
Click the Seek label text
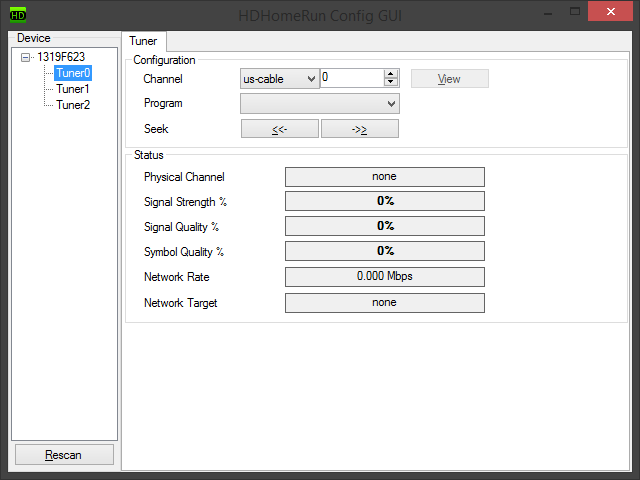click(x=156, y=129)
